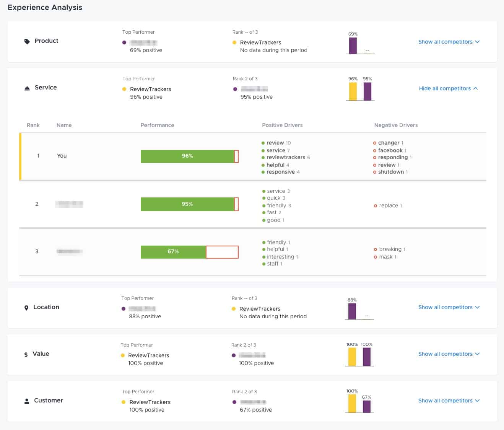
Task: Click the 96% performance bar for You
Action: point(187,156)
